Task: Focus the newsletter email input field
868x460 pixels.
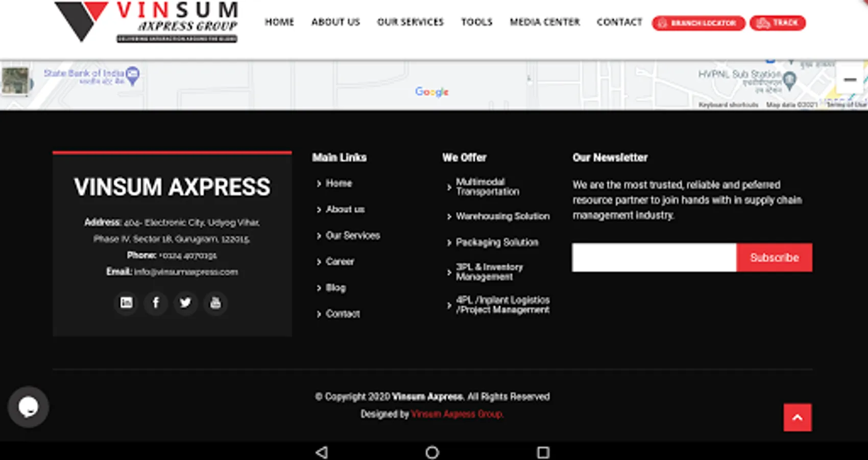Action: click(654, 258)
